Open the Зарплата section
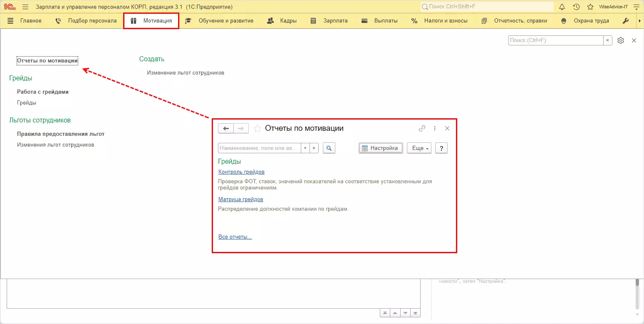 [x=335, y=21]
